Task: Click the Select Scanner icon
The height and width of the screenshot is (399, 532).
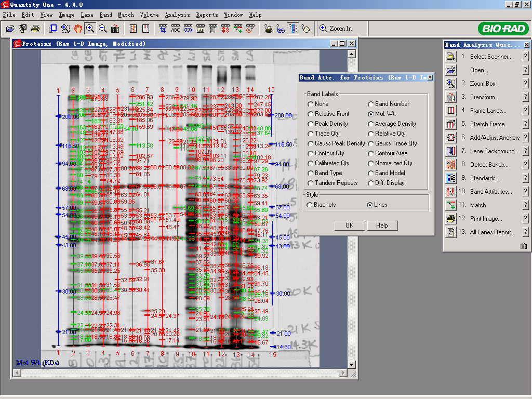Action: point(451,57)
